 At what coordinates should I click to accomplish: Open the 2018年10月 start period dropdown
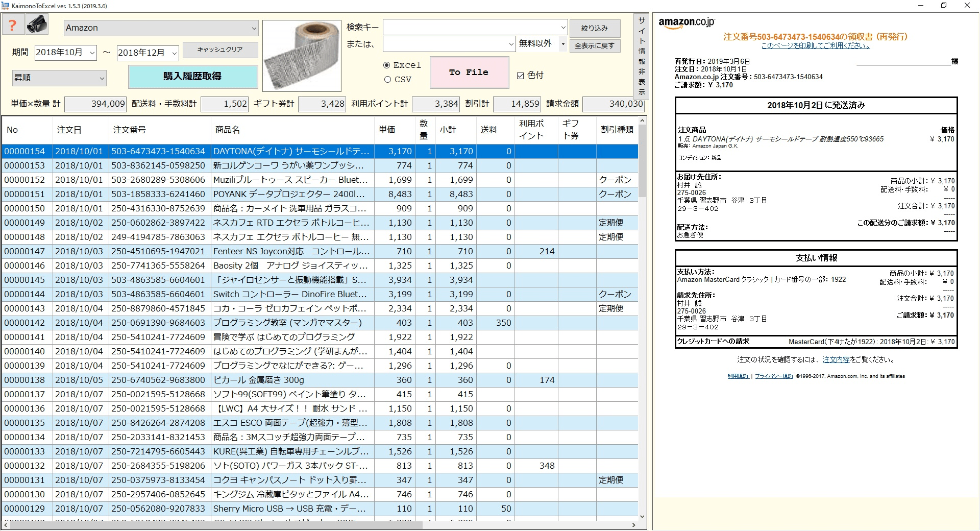(65, 53)
